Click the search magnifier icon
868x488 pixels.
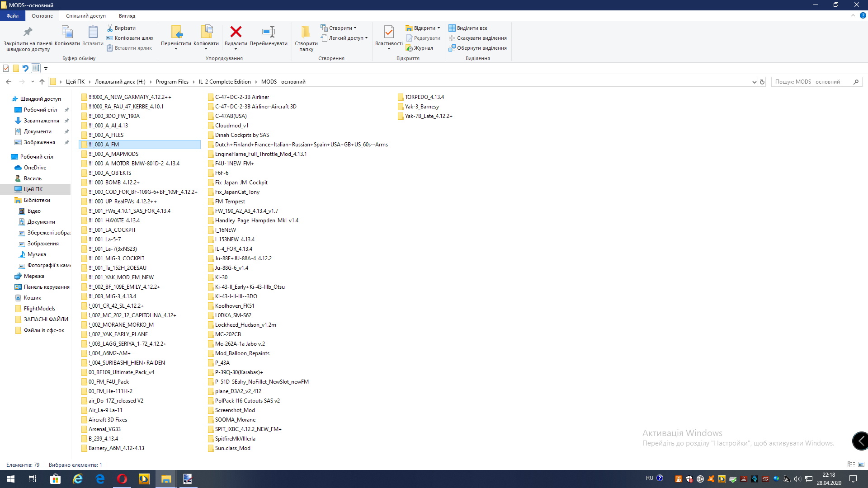(856, 82)
